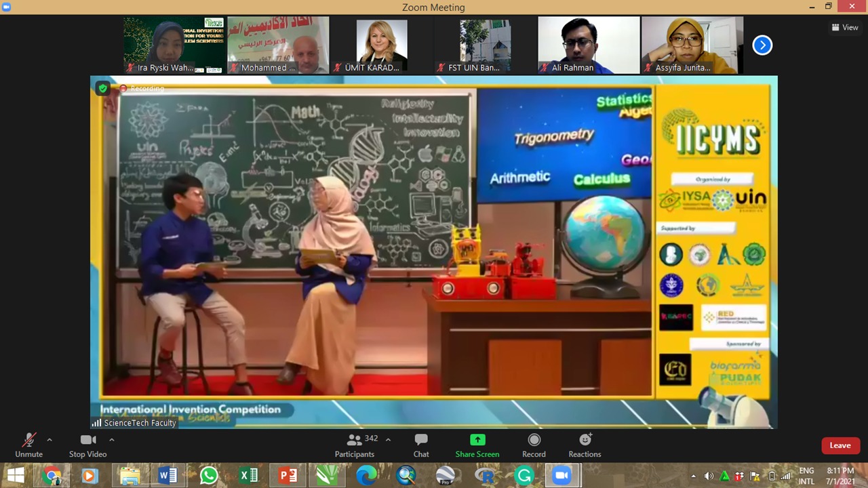Open audio options arrow beside Unmute
This screenshot has height=488, width=868.
[x=49, y=440]
